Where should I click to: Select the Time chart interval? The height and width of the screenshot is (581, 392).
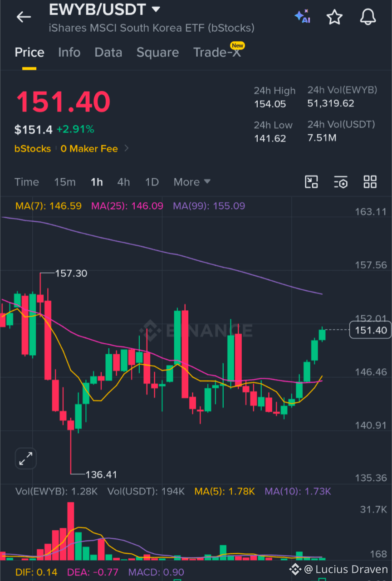[27, 182]
